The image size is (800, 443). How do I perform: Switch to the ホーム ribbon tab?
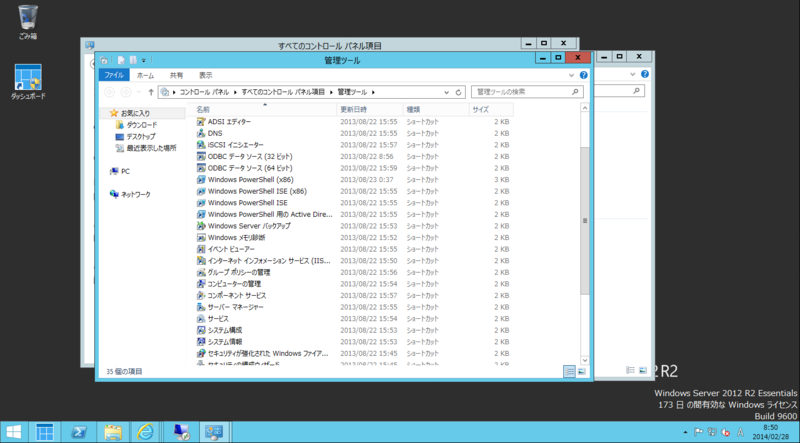145,75
